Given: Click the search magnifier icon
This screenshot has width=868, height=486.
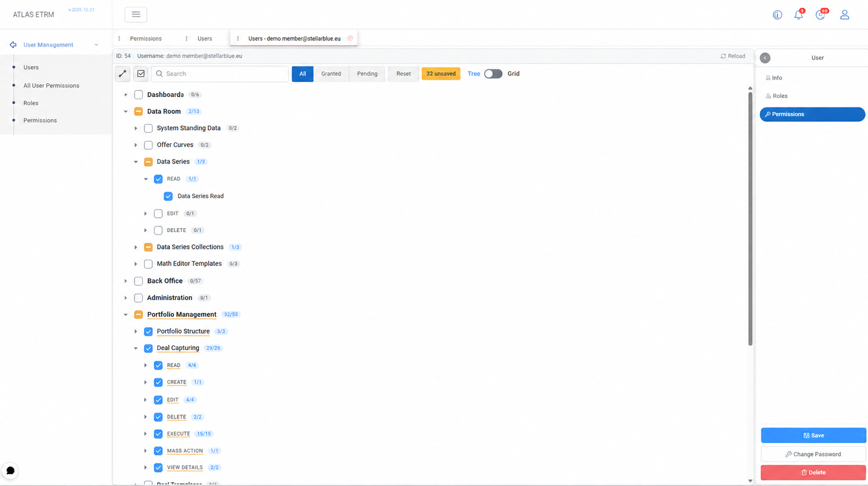Looking at the screenshot, I should (x=160, y=74).
